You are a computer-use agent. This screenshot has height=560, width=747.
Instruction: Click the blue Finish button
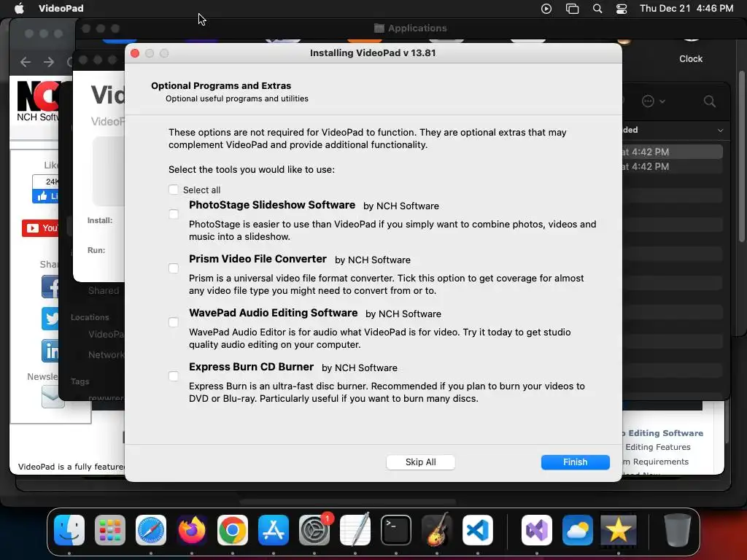click(x=575, y=462)
